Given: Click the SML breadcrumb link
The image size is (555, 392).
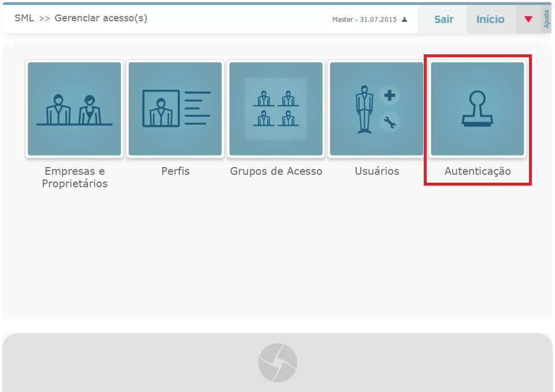Looking at the screenshot, I should (24, 18).
